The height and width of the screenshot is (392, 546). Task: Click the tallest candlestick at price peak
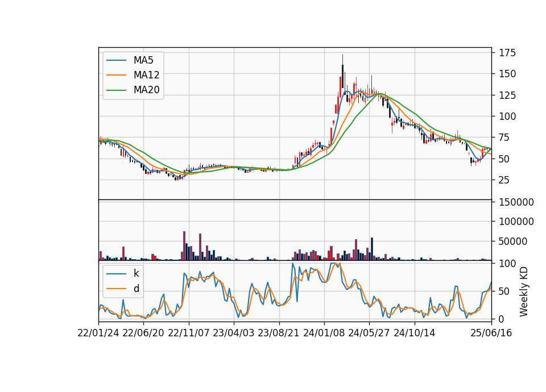click(342, 72)
